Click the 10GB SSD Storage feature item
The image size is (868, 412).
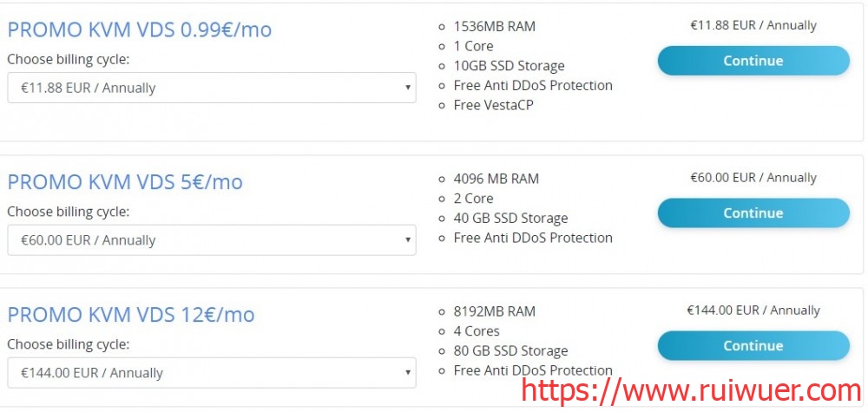tap(509, 66)
